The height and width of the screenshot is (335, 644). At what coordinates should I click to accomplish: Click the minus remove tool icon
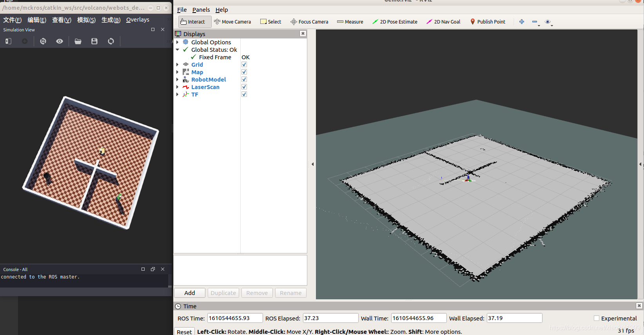point(535,22)
